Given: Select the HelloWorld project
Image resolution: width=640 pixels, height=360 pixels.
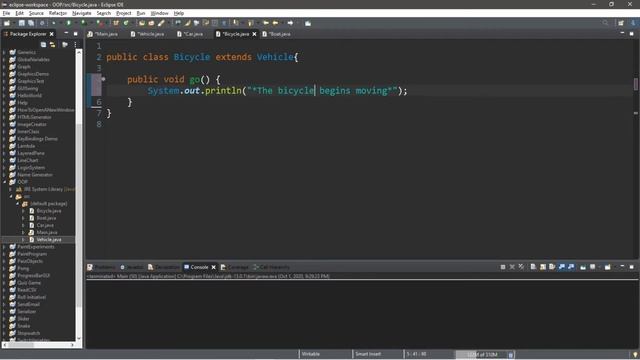Looking at the screenshot, I should [x=29, y=96].
